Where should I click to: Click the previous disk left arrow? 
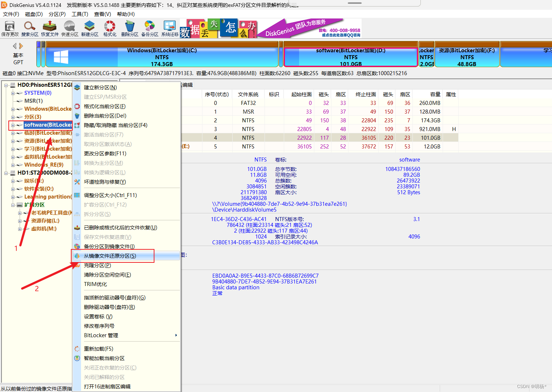coord(15,46)
